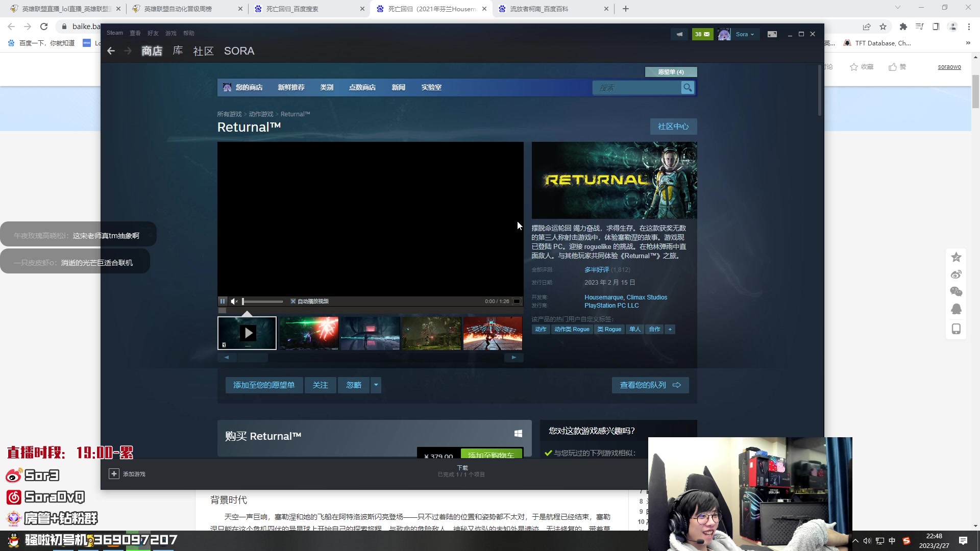This screenshot has width=980, height=551.
Task: Share to WeChat from Baike sidebar
Action: (x=956, y=292)
